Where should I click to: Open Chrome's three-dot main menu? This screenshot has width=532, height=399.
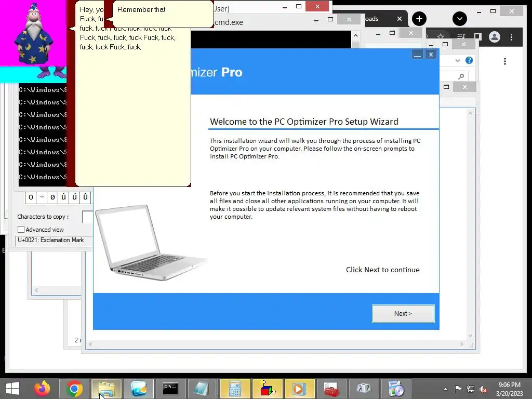511,37
